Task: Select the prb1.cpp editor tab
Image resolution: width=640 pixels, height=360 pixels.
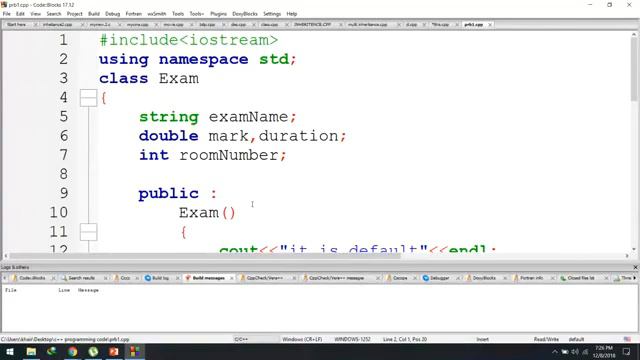Action: coord(473,25)
